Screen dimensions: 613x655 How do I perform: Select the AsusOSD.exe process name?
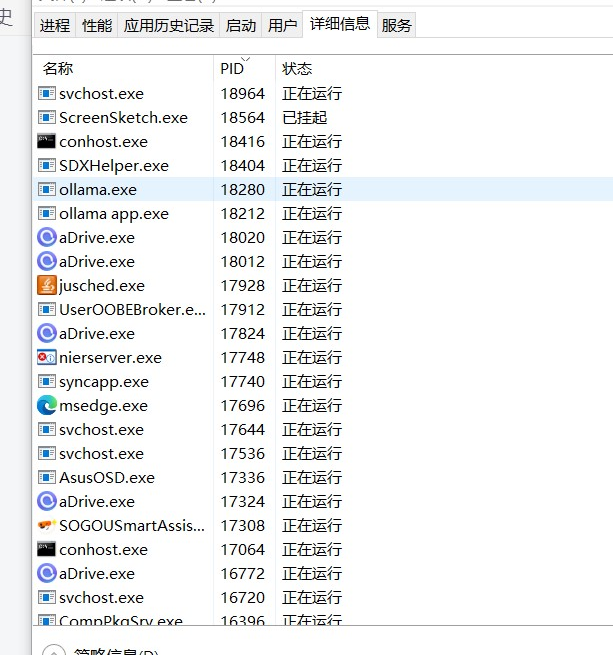tap(107, 477)
